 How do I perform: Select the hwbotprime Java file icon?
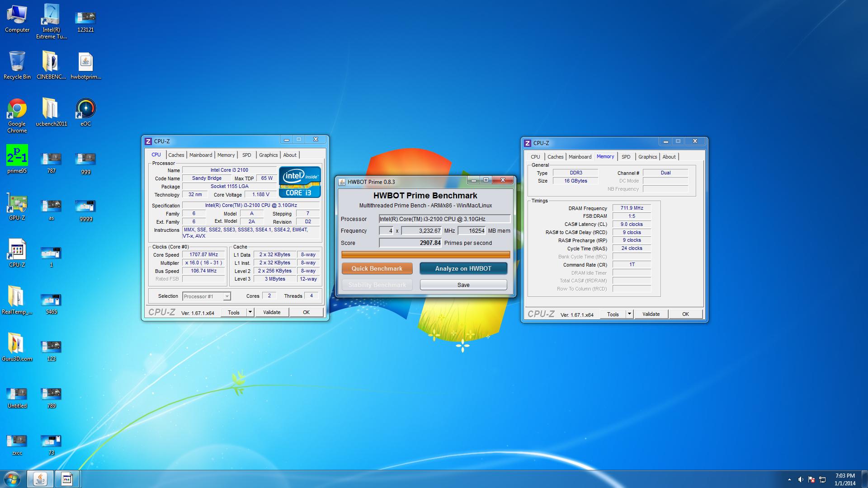point(85,66)
